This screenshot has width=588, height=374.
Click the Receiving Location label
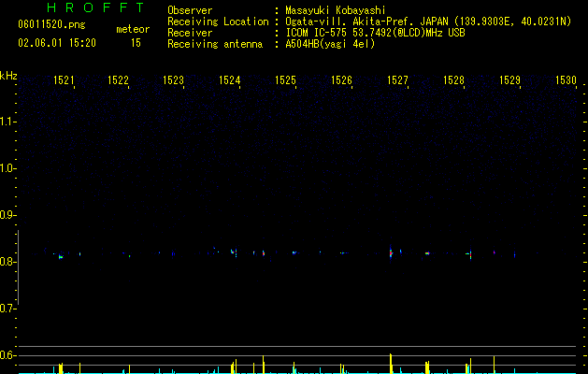(218, 22)
